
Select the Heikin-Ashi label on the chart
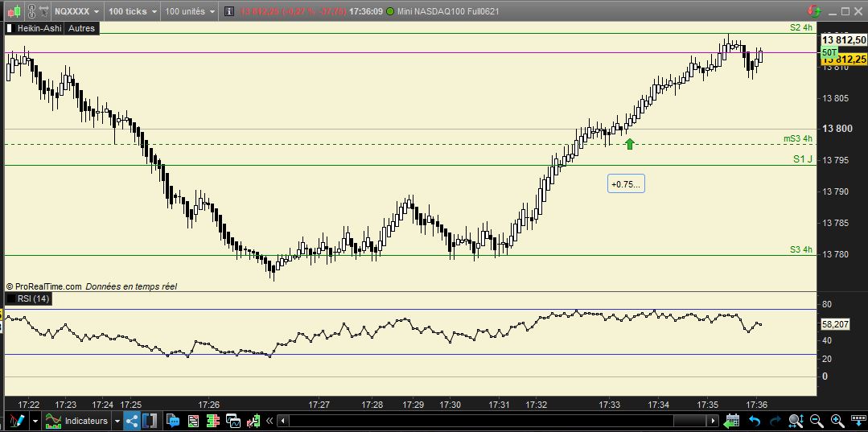pyautogui.click(x=39, y=28)
